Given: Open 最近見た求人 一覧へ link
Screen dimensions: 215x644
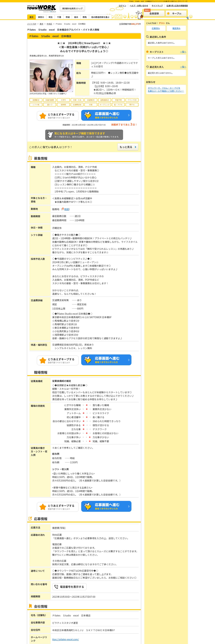Looking at the screenshot, I should pos(183,67).
